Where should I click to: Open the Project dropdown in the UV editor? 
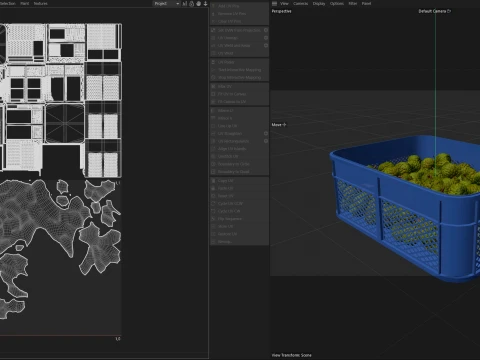coord(167,4)
